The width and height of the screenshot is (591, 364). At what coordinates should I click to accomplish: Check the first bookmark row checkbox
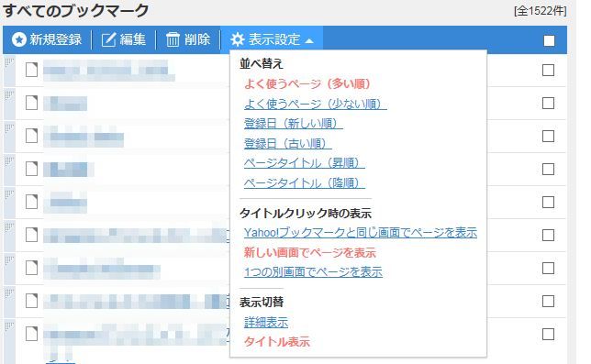[548, 70]
